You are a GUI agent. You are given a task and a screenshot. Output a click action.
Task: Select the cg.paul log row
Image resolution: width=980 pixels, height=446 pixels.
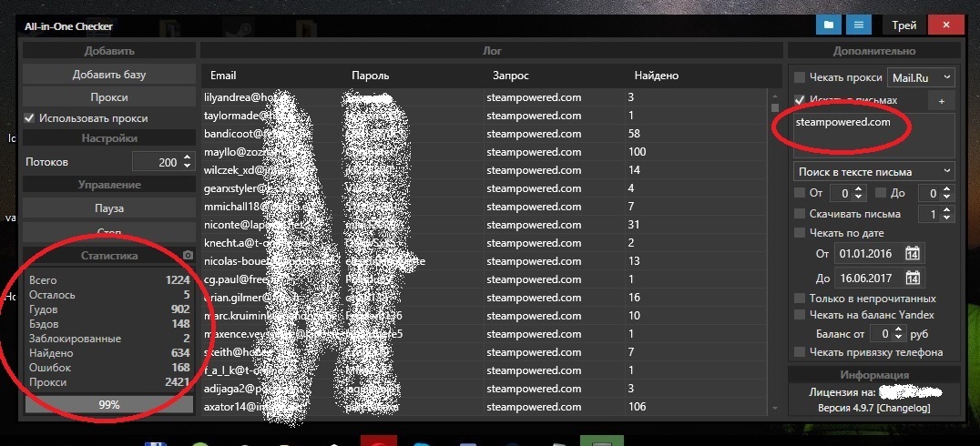tap(485, 279)
